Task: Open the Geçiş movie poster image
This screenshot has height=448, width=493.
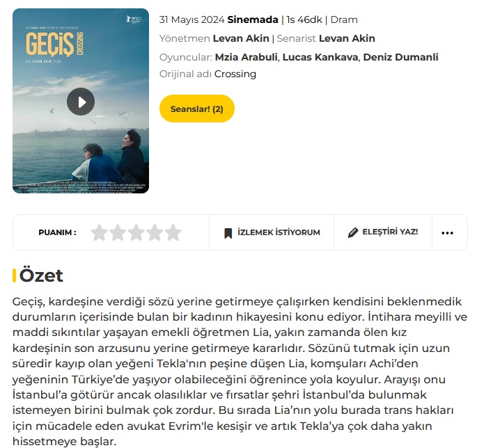Action: tap(81, 101)
